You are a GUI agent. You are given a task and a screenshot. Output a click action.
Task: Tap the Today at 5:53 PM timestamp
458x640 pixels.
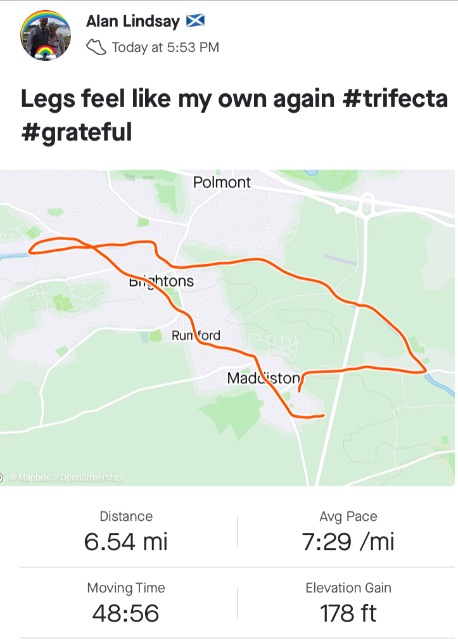pos(165,47)
